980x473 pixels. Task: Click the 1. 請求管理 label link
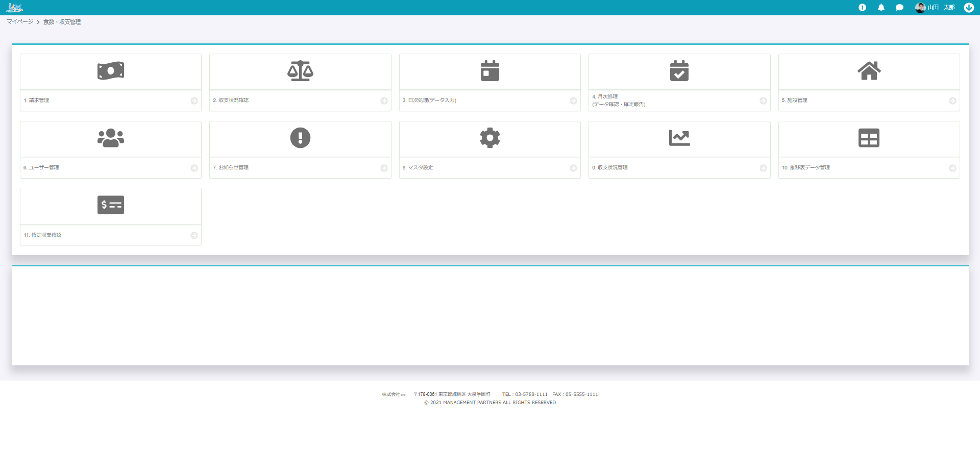36,101
